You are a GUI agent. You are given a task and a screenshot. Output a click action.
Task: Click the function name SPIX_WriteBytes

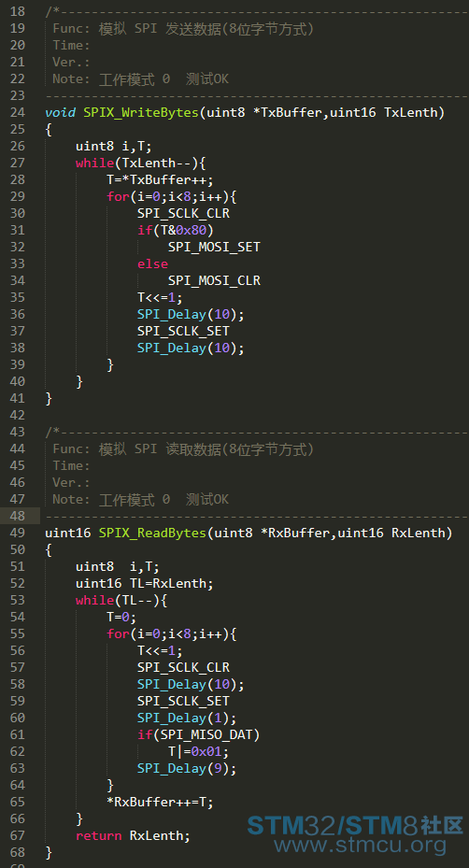(x=141, y=113)
